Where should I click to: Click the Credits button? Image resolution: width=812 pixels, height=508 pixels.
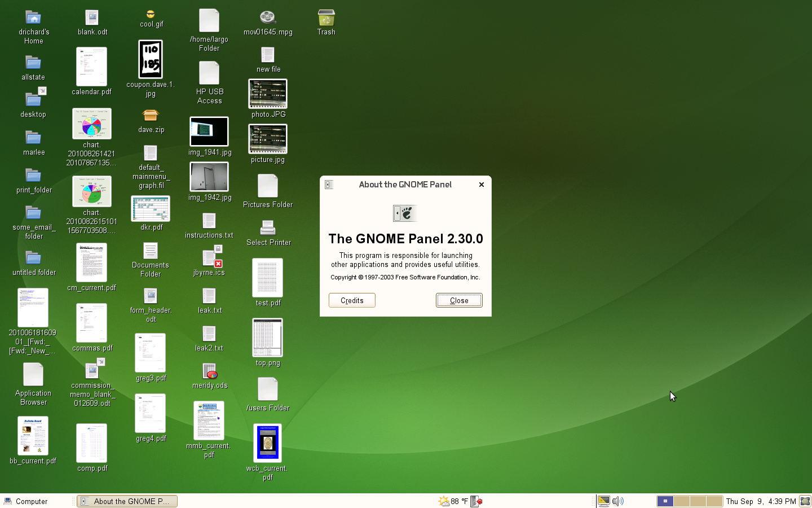pos(351,300)
